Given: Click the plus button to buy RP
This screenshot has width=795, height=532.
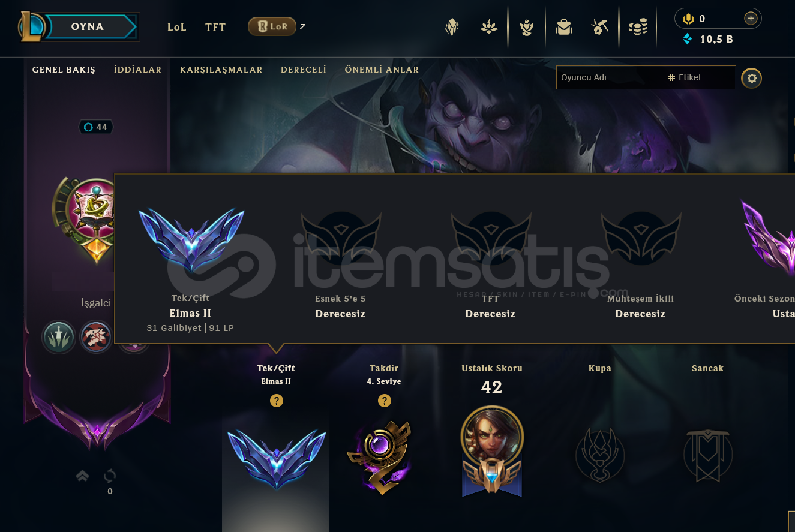Looking at the screenshot, I should (751, 19).
